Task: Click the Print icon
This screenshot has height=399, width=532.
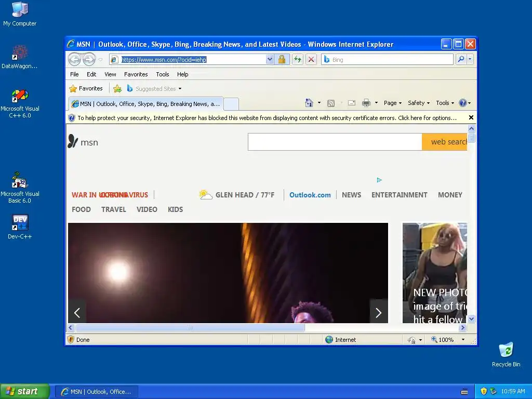Action: tap(366, 103)
